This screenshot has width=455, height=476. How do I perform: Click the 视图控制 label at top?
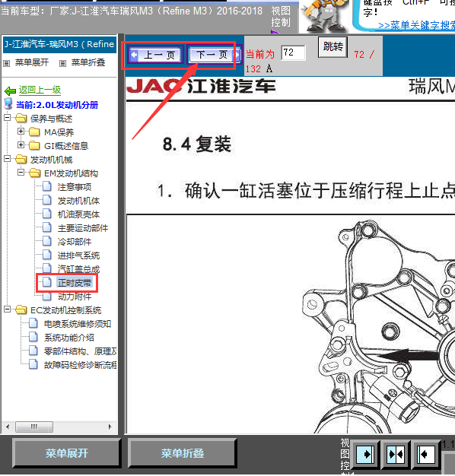click(281, 17)
